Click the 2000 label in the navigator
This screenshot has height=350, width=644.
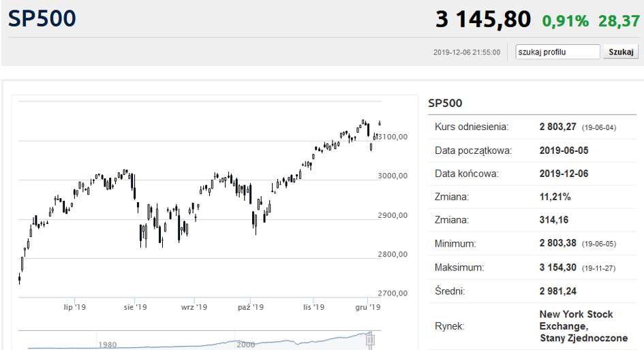click(245, 345)
